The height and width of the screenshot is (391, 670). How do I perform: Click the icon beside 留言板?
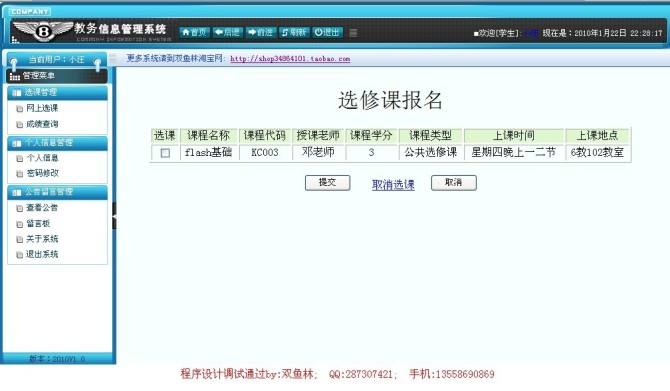click(x=19, y=224)
